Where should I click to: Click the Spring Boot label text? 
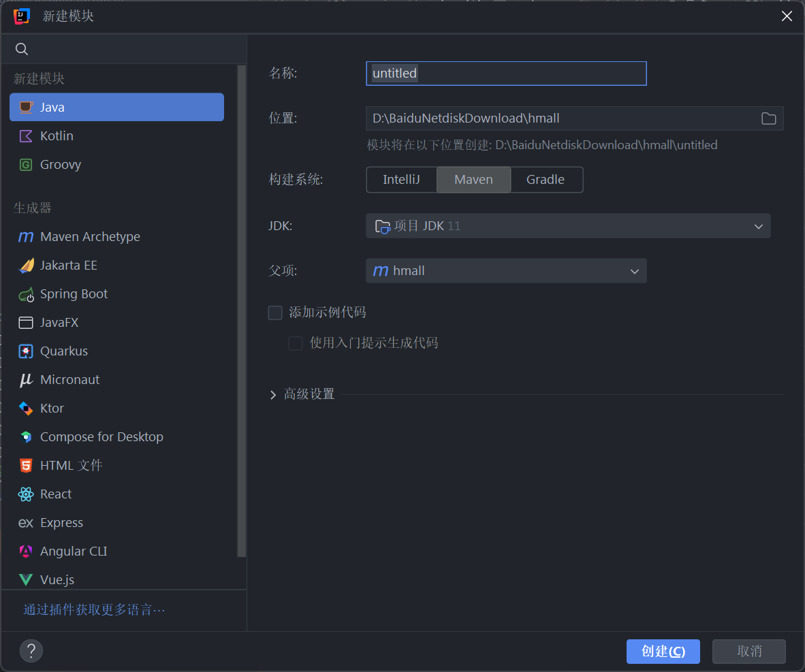(x=74, y=294)
